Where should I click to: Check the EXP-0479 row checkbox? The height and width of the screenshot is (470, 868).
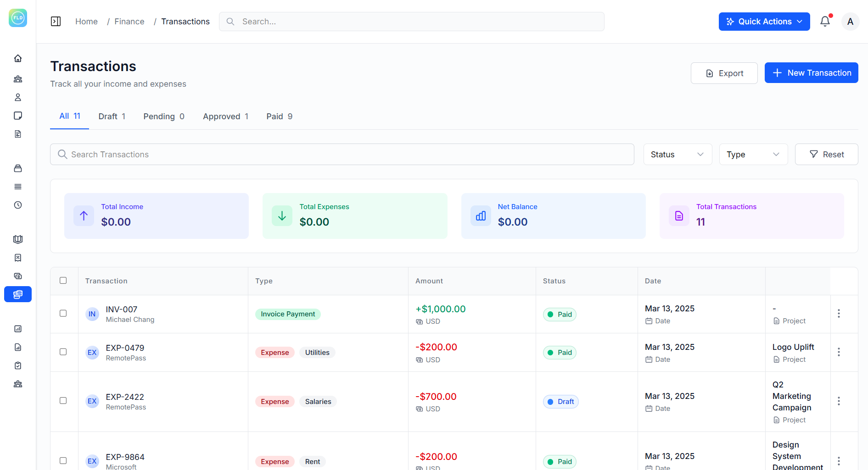pyautogui.click(x=63, y=352)
